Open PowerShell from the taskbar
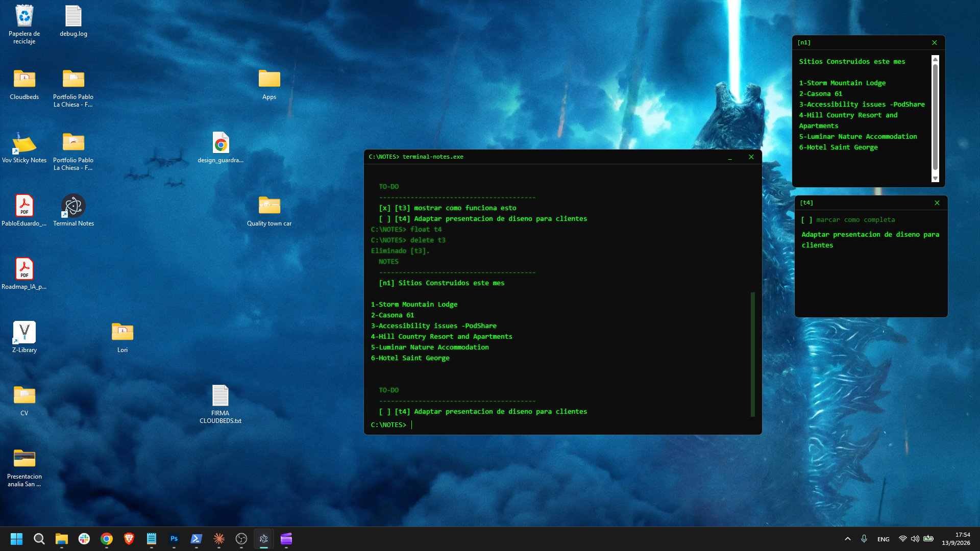The width and height of the screenshot is (980, 551). 196,539
